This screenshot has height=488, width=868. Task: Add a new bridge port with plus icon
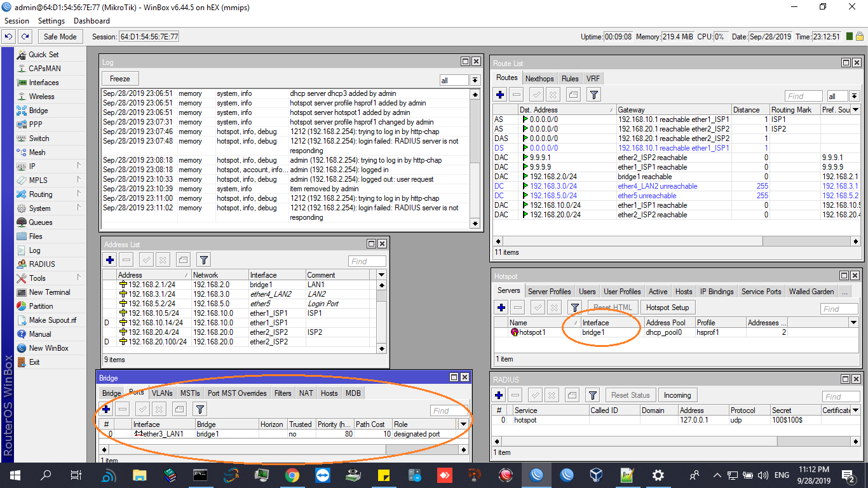click(x=106, y=409)
